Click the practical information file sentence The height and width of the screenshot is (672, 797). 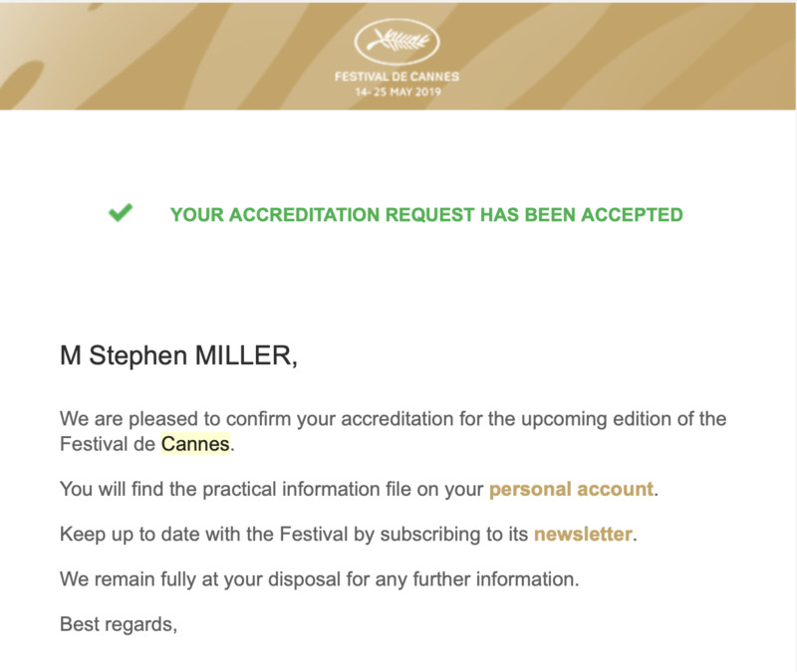pyautogui.click(x=359, y=489)
